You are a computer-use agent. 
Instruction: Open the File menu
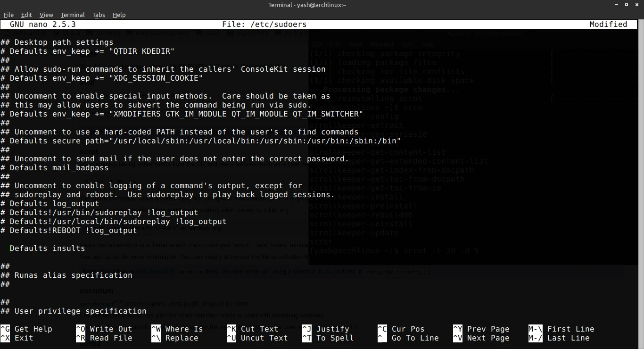pyautogui.click(x=8, y=15)
